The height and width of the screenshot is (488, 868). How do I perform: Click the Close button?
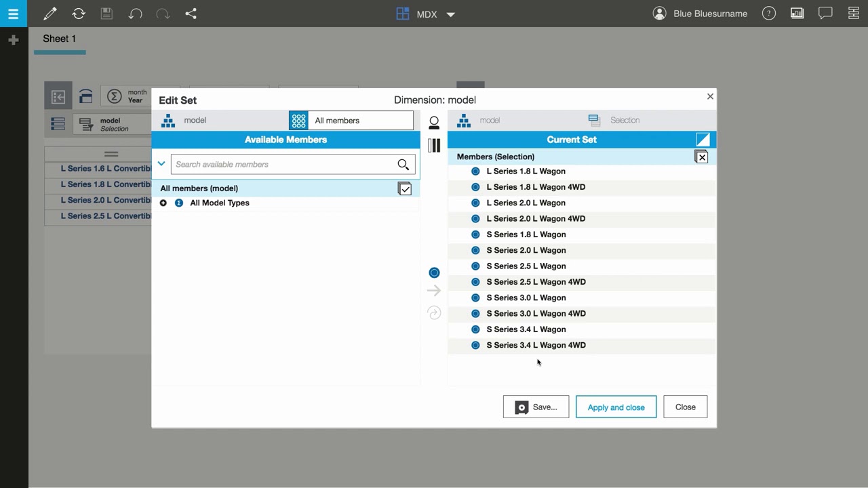[685, 407]
